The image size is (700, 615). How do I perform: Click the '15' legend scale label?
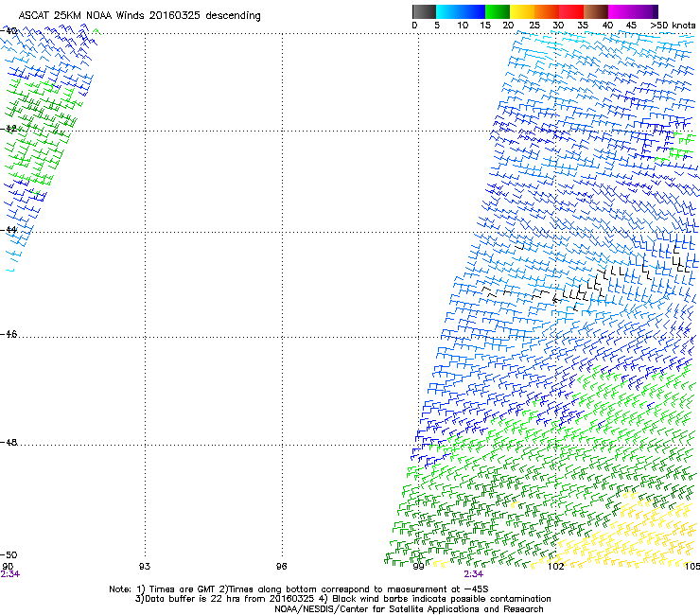click(x=485, y=26)
